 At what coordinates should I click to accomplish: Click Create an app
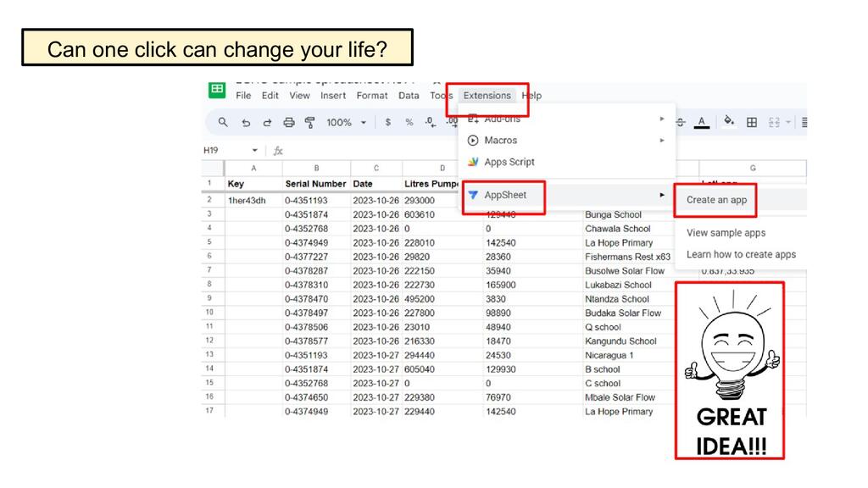(716, 200)
